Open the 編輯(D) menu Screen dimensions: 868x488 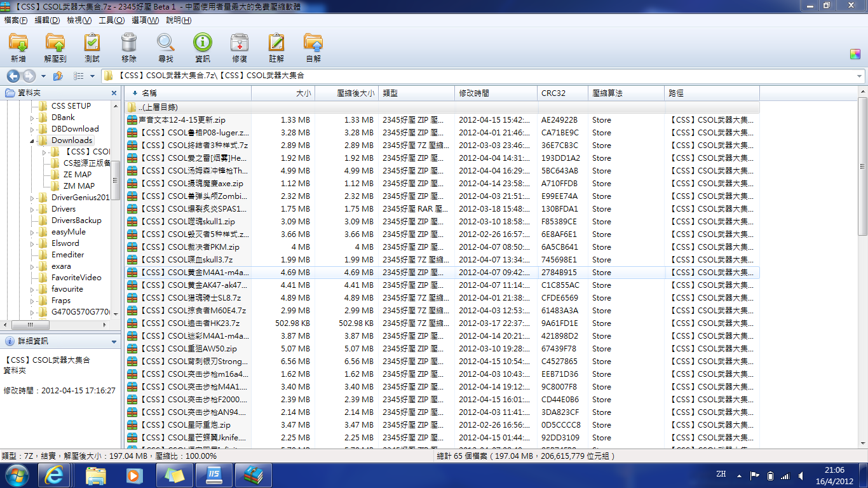47,20
